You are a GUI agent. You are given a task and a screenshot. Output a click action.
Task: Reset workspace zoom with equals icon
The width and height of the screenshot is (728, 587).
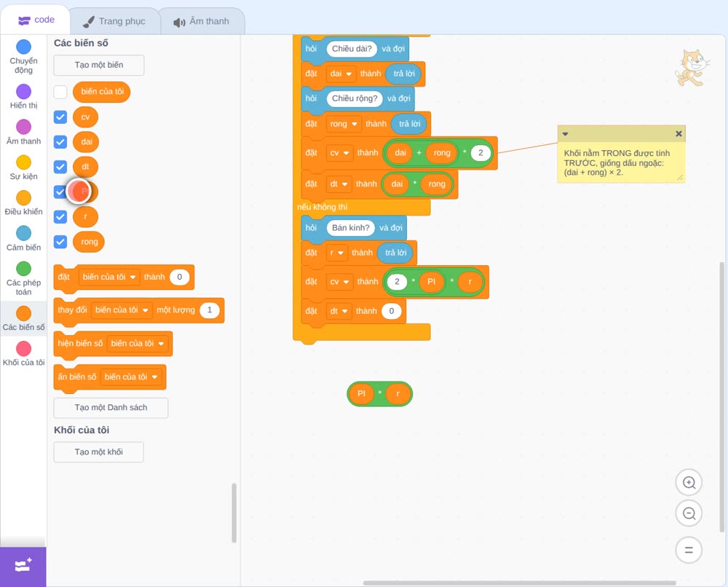(x=689, y=550)
